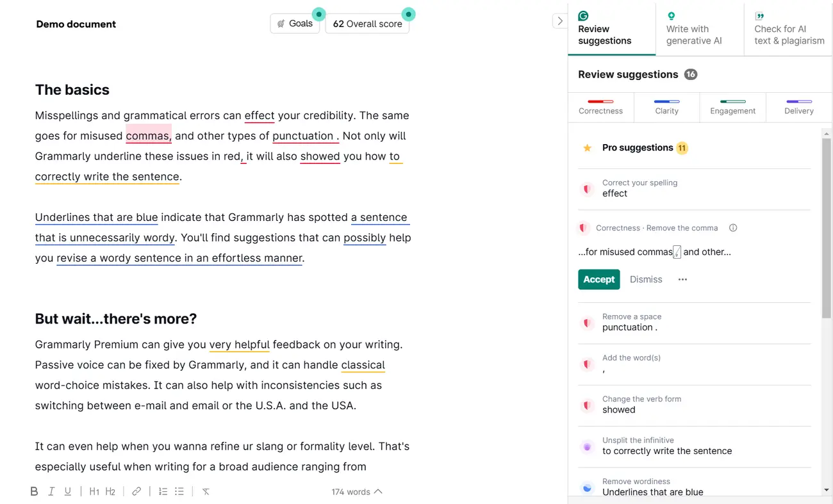Viewport: 833px width, 504px height.
Task: Insert a link using the toolbar
Action: pyautogui.click(x=136, y=491)
